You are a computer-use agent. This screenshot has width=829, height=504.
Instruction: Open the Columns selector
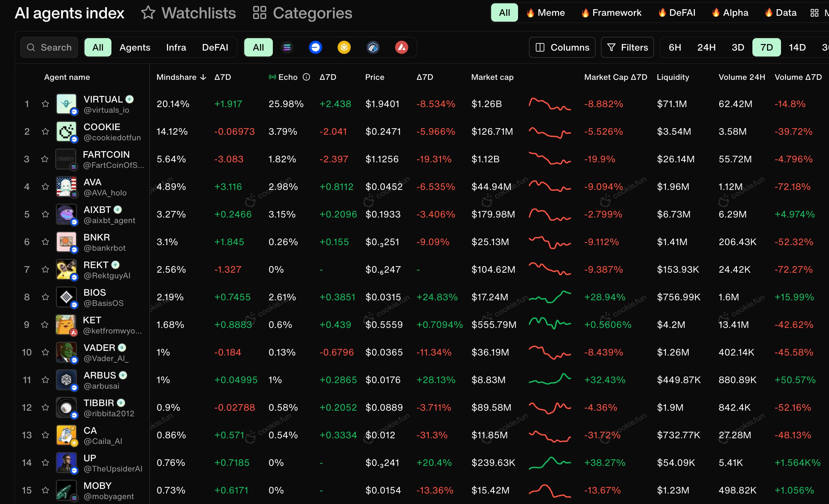[562, 47]
